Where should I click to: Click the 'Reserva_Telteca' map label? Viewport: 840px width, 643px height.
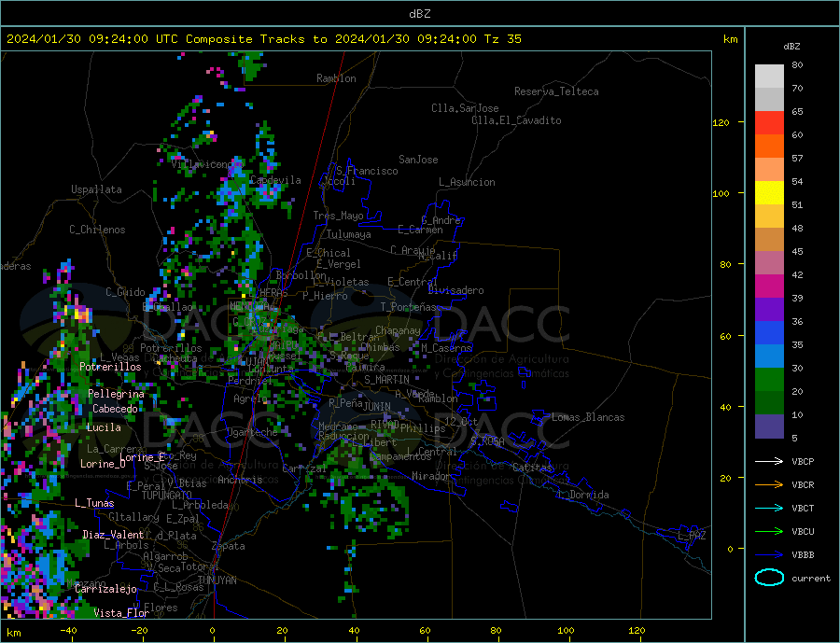556,91
